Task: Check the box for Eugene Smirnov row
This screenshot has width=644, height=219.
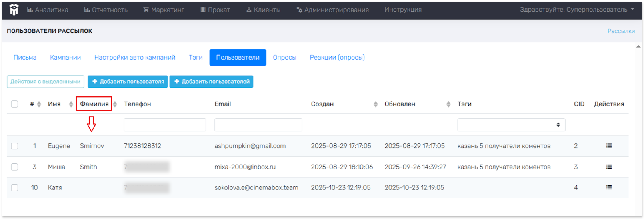Action: (15, 146)
